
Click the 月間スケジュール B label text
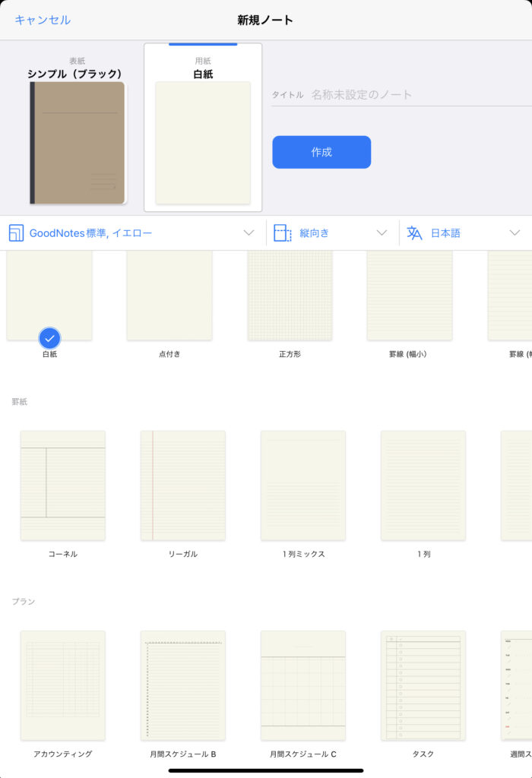(183, 754)
